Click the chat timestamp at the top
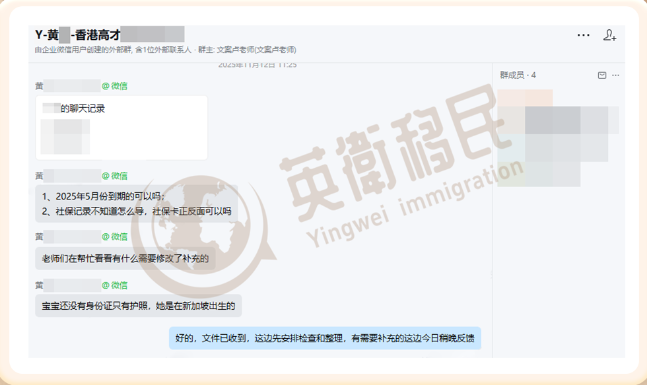Screen dimensions: 647x385 pyautogui.click(x=257, y=65)
